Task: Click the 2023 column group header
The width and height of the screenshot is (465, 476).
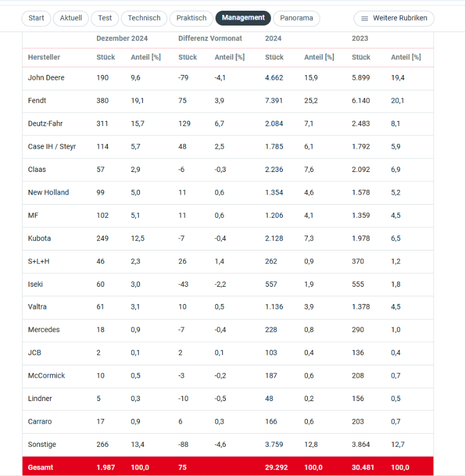Action: (360, 39)
